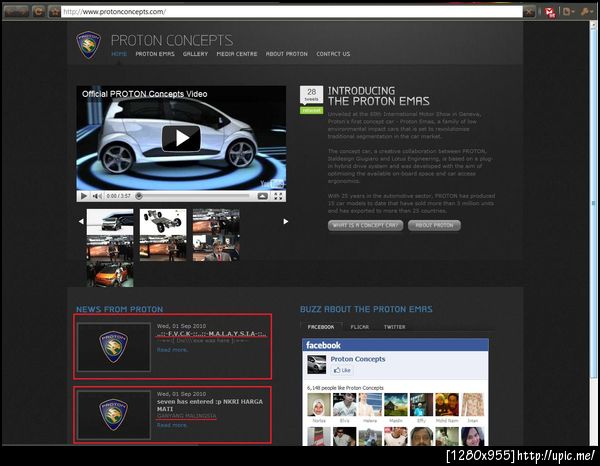Click the WHAT IS A CONCEPT CAR button

tap(365, 225)
